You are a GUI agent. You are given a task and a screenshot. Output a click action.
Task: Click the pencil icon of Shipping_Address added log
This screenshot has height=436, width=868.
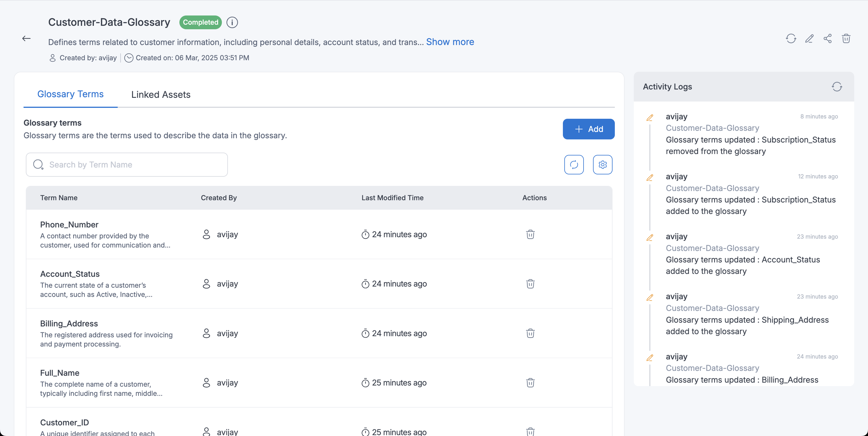(x=650, y=297)
